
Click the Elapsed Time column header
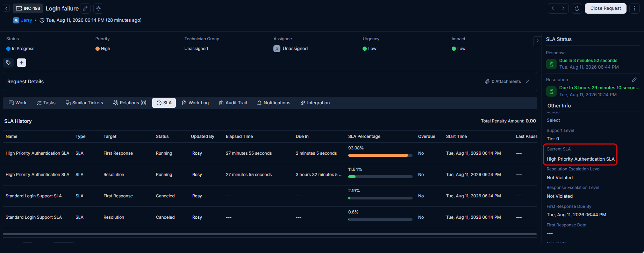[239, 136]
